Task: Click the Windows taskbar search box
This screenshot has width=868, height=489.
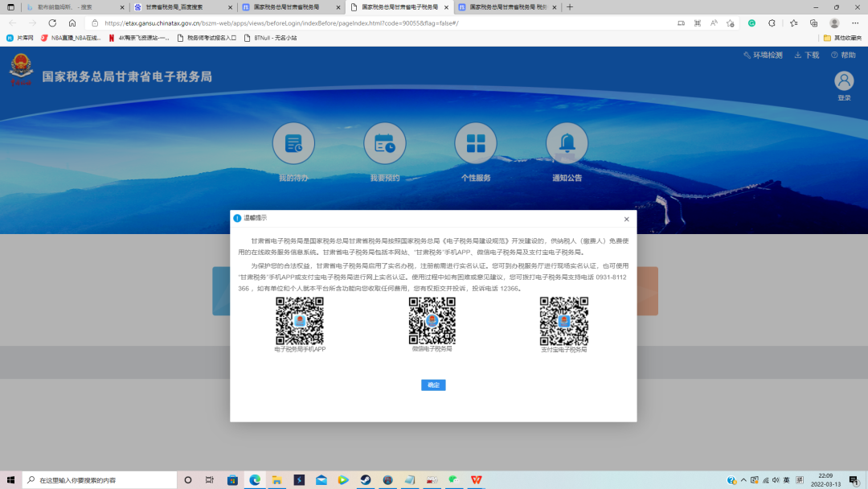Action: tap(100, 480)
